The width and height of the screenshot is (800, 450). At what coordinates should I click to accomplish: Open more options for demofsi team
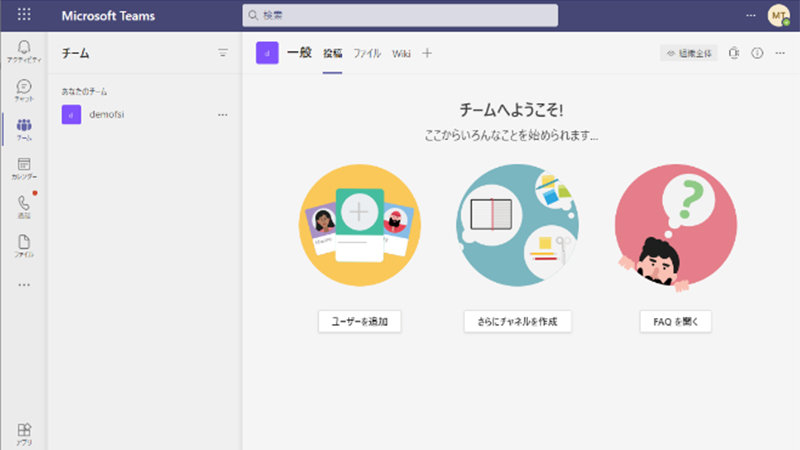(x=222, y=115)
